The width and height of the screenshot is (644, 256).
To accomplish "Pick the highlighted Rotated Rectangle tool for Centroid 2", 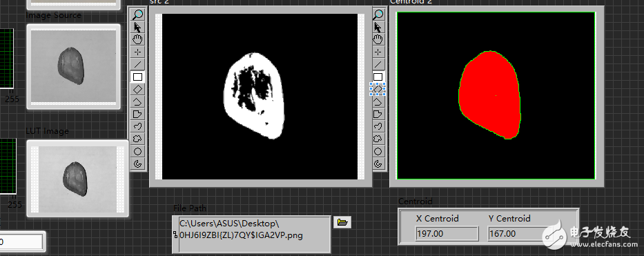I will coord(378,89).
